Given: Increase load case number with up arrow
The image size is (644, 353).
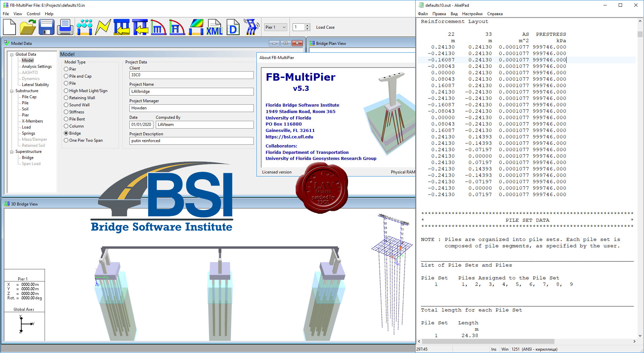Looking at the screenshot, I should [x=307, y=25].
